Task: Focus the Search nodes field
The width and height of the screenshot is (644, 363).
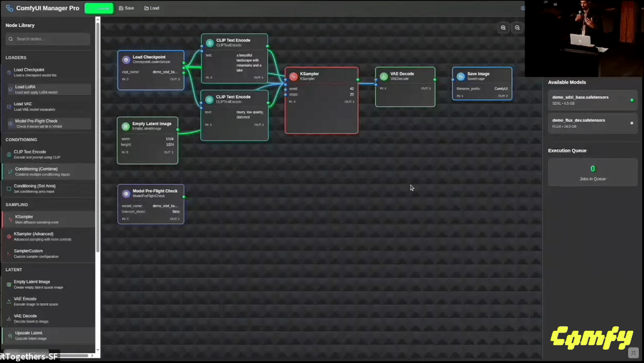Action: click(x=48, y=39)
